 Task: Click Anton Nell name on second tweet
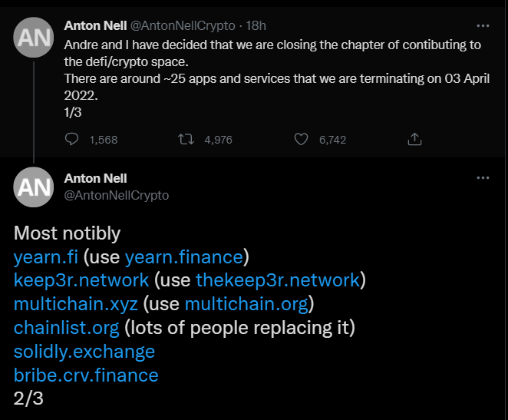95,178
